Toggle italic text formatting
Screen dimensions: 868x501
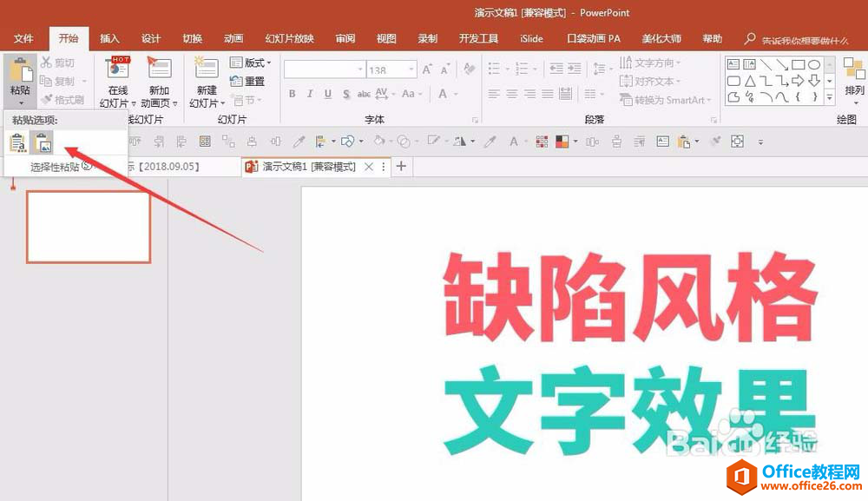click(310, 94)
